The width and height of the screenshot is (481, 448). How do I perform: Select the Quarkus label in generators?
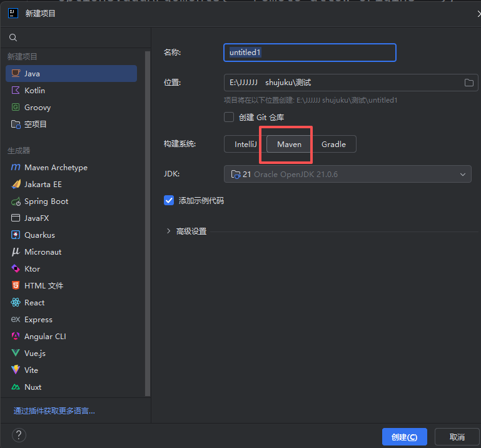(39, 235)
